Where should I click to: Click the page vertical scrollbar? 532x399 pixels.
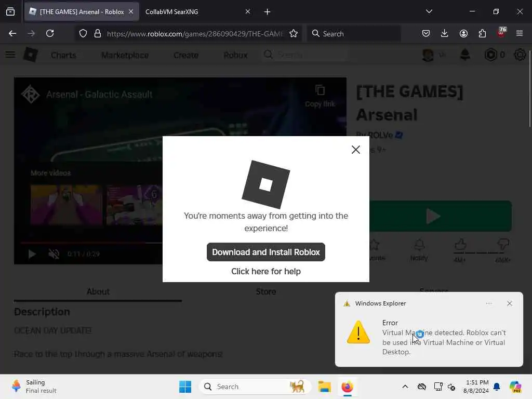pyautogui.click(x=529, y=89)
